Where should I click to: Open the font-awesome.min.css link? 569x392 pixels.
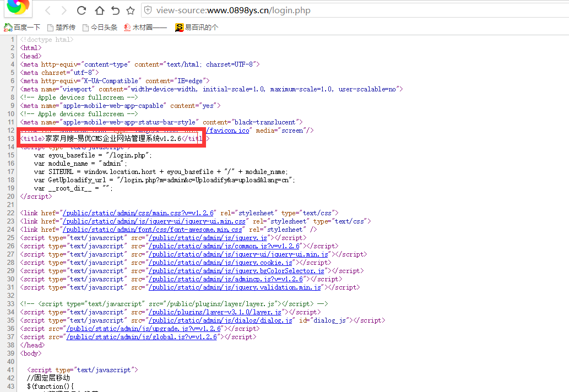tap(152, 230)
